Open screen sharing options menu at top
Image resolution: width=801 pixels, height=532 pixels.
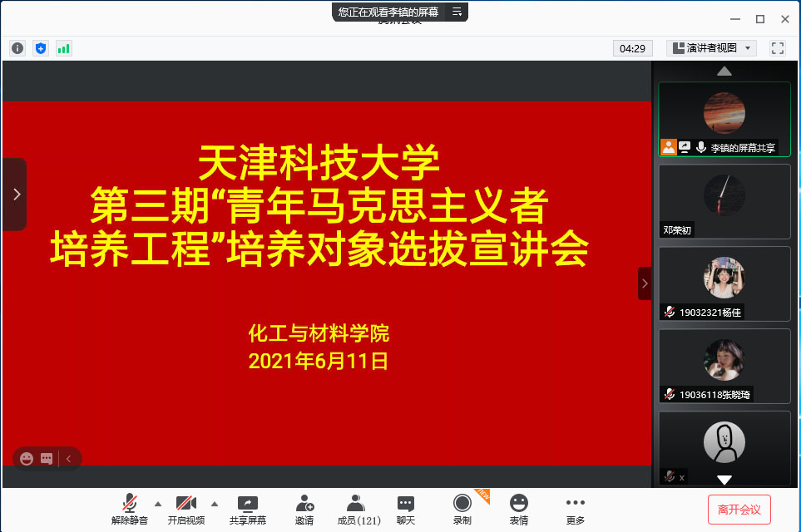(457, 12)
